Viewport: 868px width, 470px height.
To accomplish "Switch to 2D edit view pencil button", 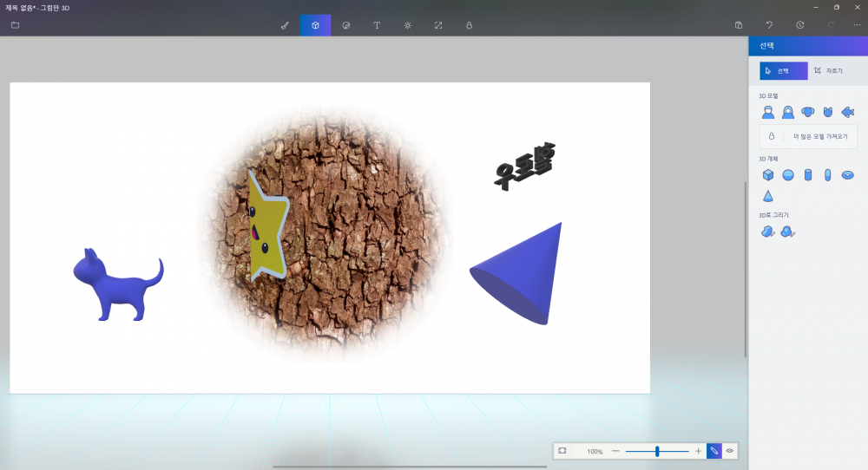I will 713,451.
